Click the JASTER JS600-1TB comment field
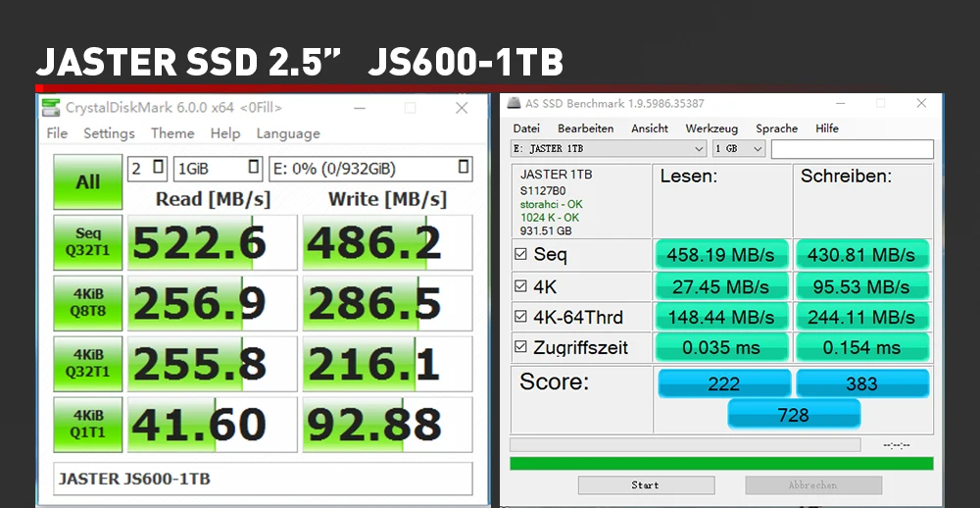The image size is (980, 508). pyautogui.click(x=263, y=480)
